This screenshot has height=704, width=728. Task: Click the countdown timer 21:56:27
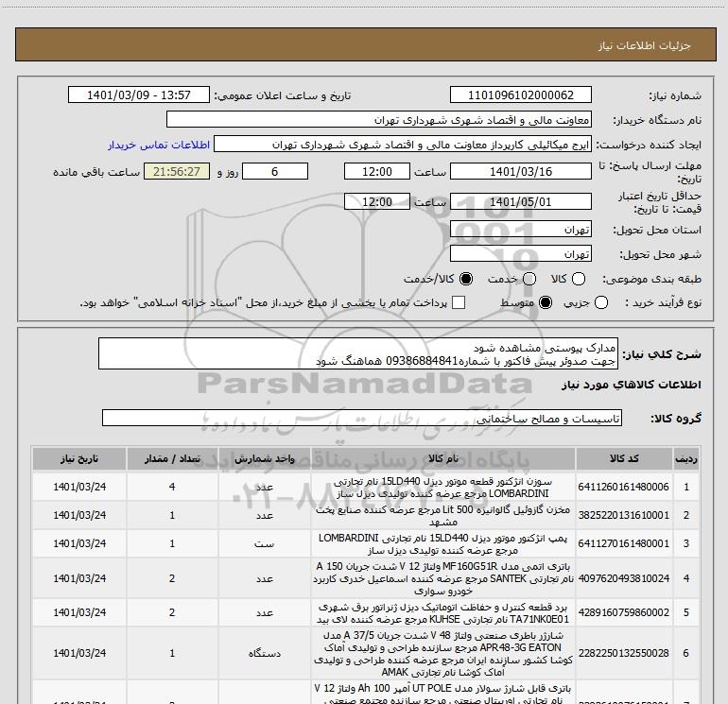pos(177,172)
